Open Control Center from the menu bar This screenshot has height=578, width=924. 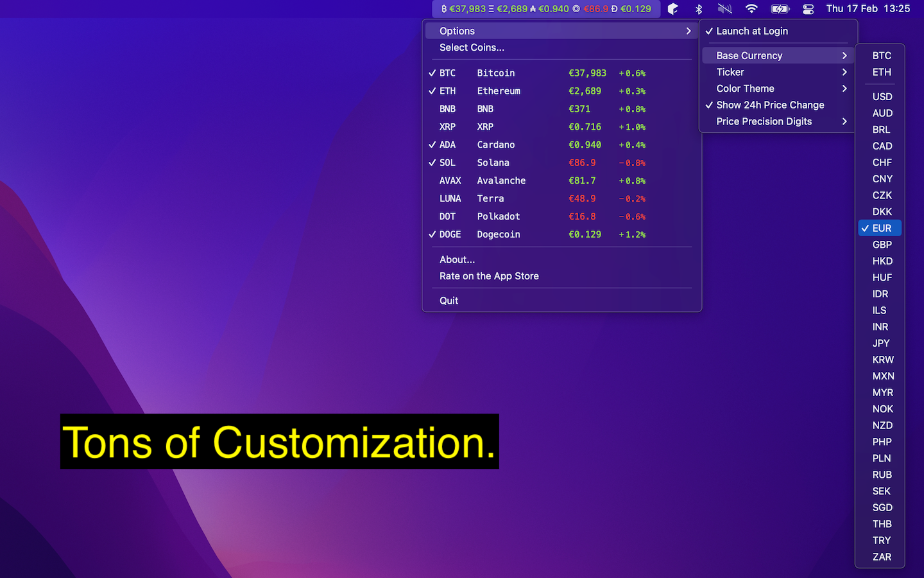point(807,9)
